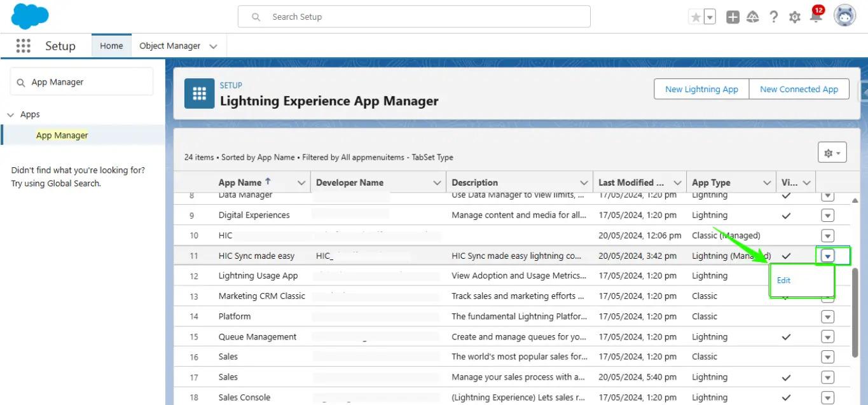Click in the Search Setup field
Screen dimensions: 868x405
point(420,17)
